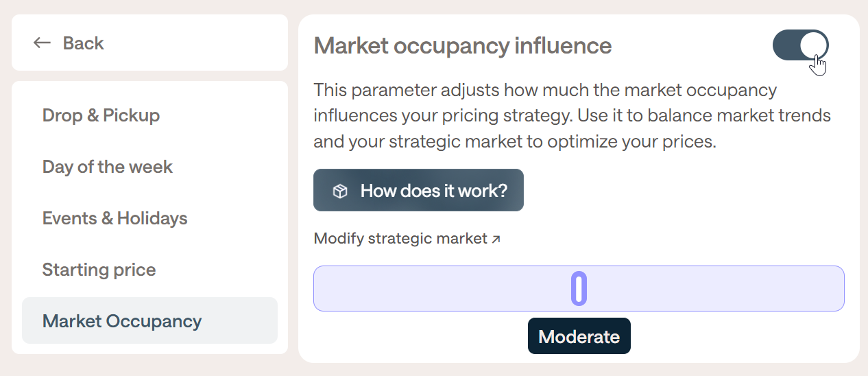
Task: Open the Drop & Pickup section
Action: 101,115
